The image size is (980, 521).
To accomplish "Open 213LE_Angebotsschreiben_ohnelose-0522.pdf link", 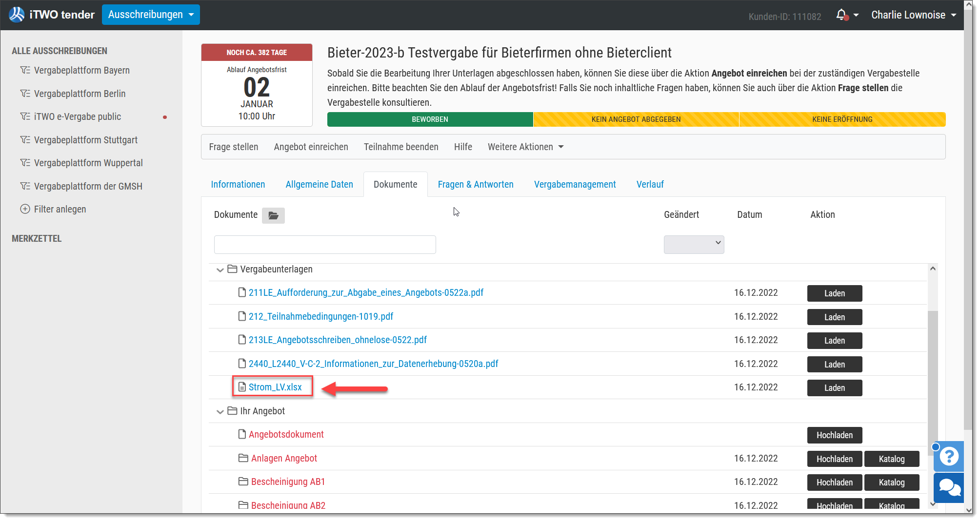I will point(338,340).
